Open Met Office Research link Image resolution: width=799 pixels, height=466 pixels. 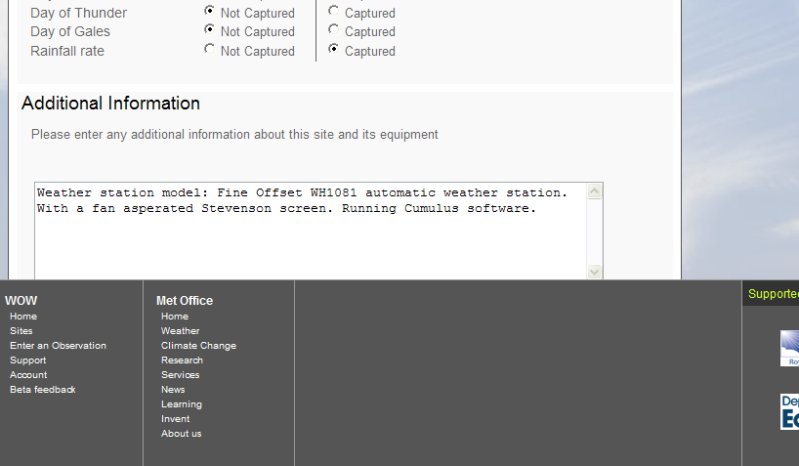click(182, 360)
